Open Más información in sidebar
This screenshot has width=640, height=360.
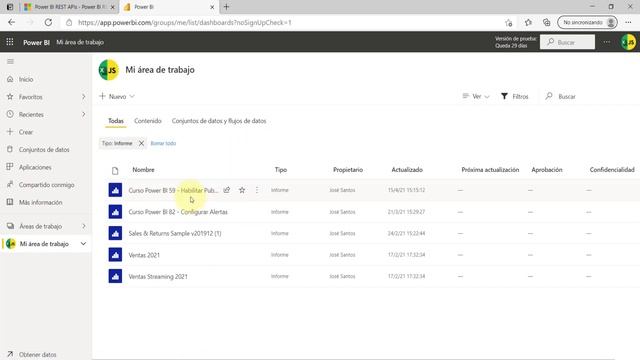[40, 202]
